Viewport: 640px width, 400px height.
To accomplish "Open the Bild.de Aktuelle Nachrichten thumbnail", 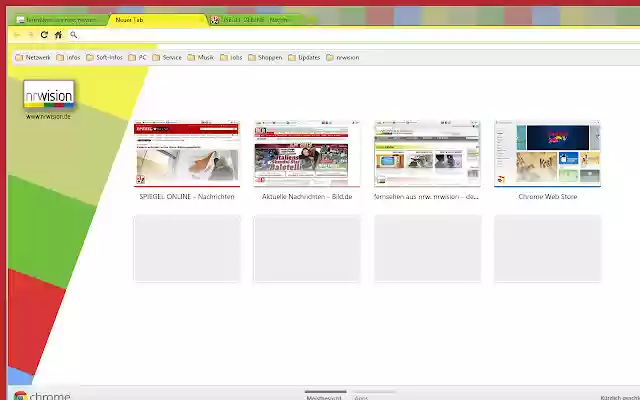I will [307, 155].
